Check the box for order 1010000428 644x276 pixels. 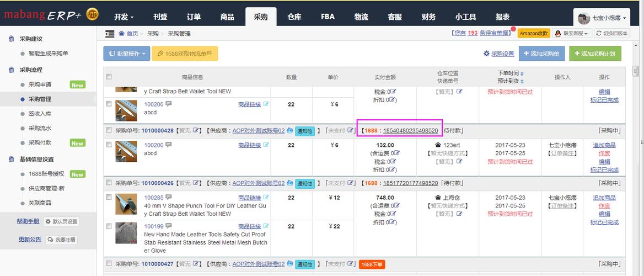[x=109, y=131]
